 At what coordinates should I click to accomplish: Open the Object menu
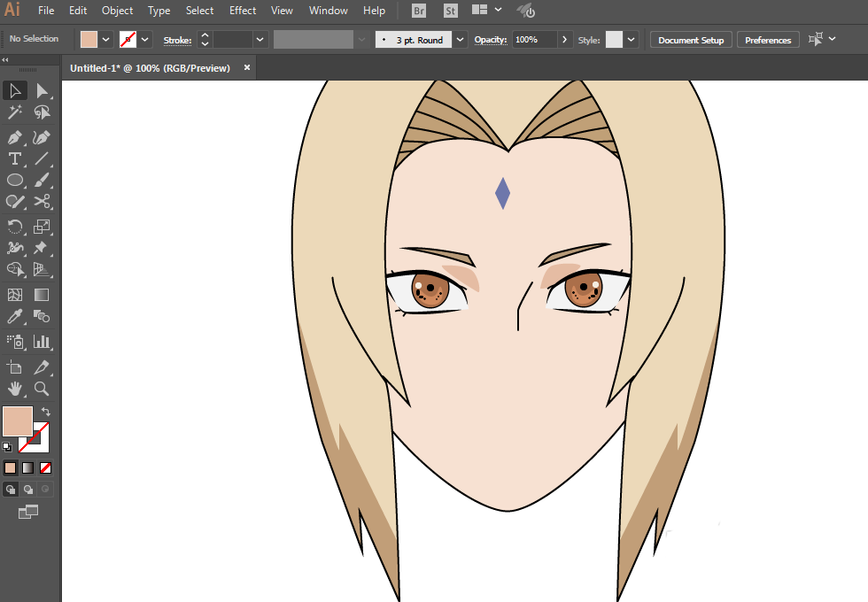coord(117,11)
